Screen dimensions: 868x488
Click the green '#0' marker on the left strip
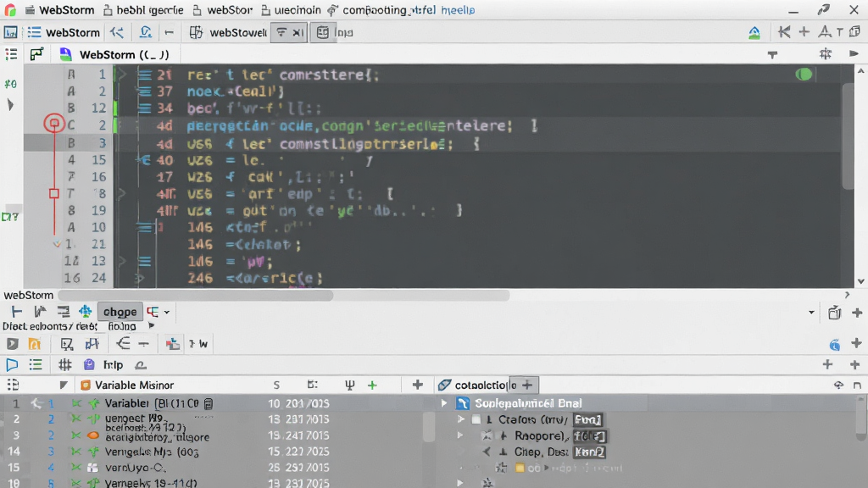(x=10, y=84)
